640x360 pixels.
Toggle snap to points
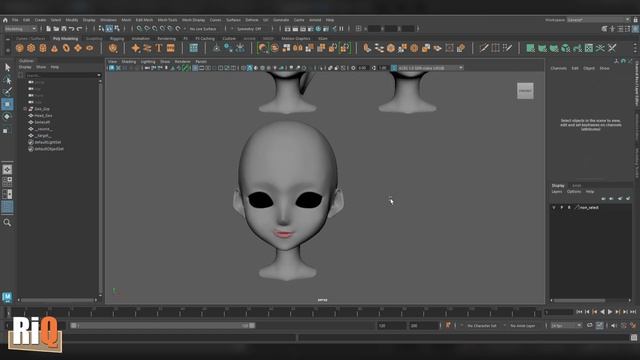coord(155,29)
